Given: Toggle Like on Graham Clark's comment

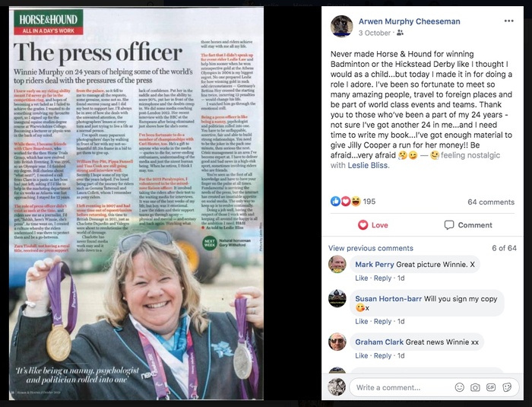Looking at the screenshot, I should pyautogui.click(x=361, y=356).
